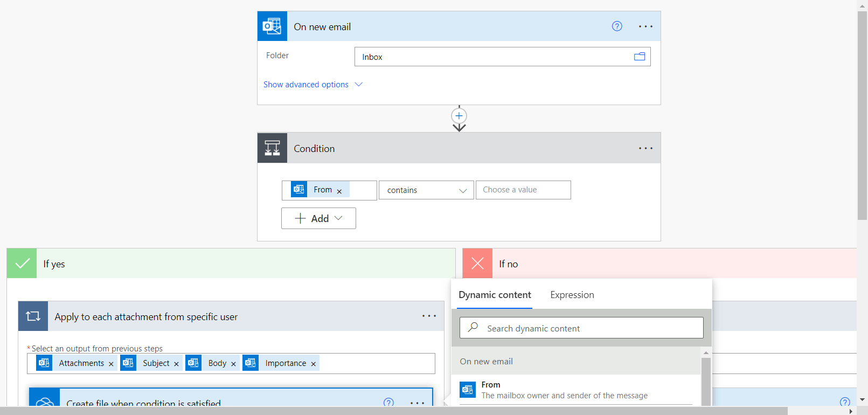Viewport: 868px width, 415px height.
Task: Click the On new email section heading in panel
Action: [x=486, y=362]
